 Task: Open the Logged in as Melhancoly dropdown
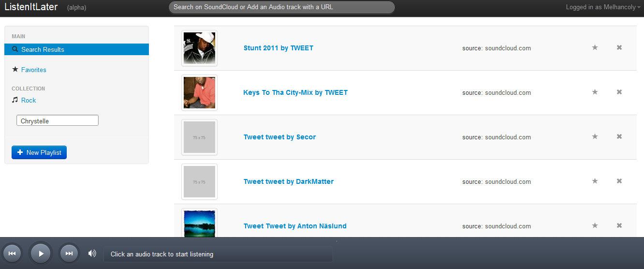[x=603, y=7]
